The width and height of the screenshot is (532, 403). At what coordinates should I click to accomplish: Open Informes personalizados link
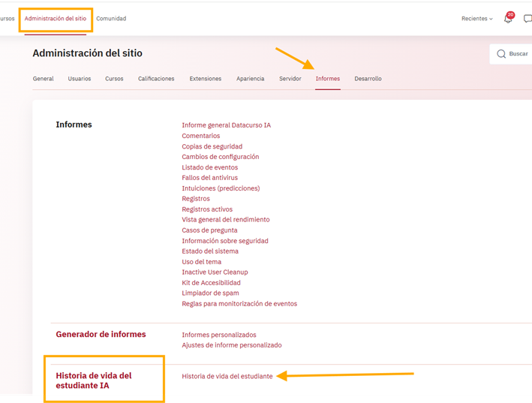218,335
